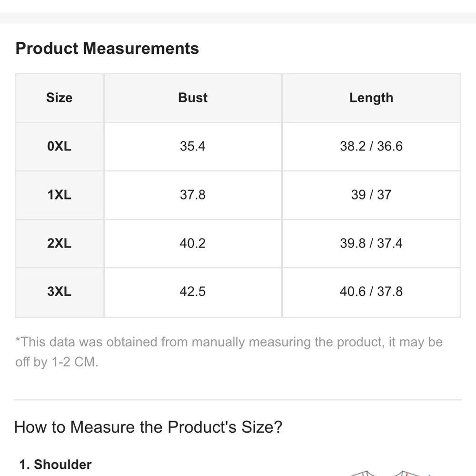Click the Bust column header
Screen dimensions: 476x476
[x=193, y=98]
